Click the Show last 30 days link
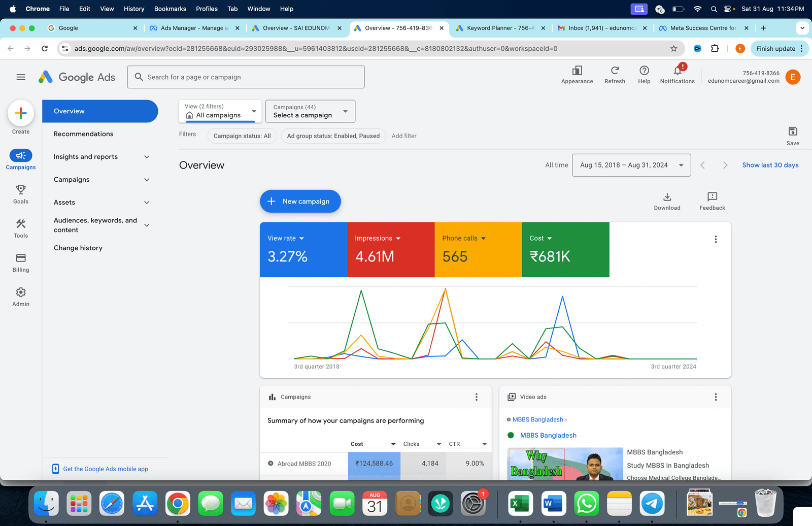Image resolution: width=812 pixels, height=526 pixels. [770, 166]
